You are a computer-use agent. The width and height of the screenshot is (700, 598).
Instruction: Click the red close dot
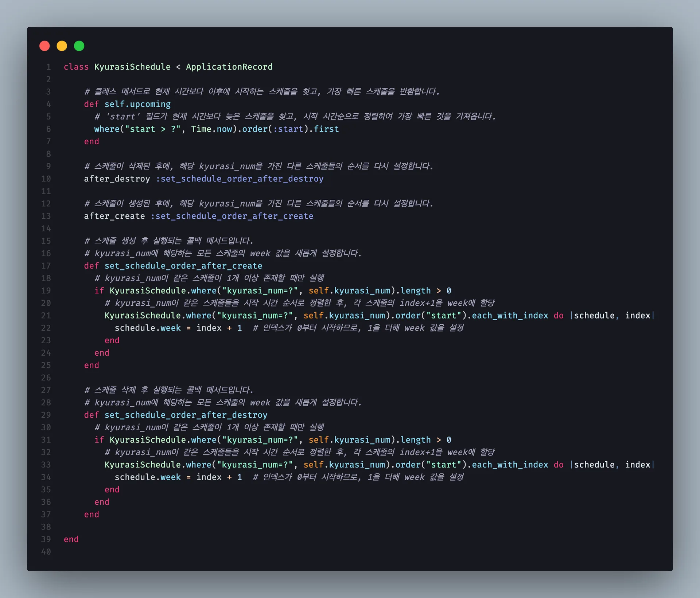click(x=44, y=46)
